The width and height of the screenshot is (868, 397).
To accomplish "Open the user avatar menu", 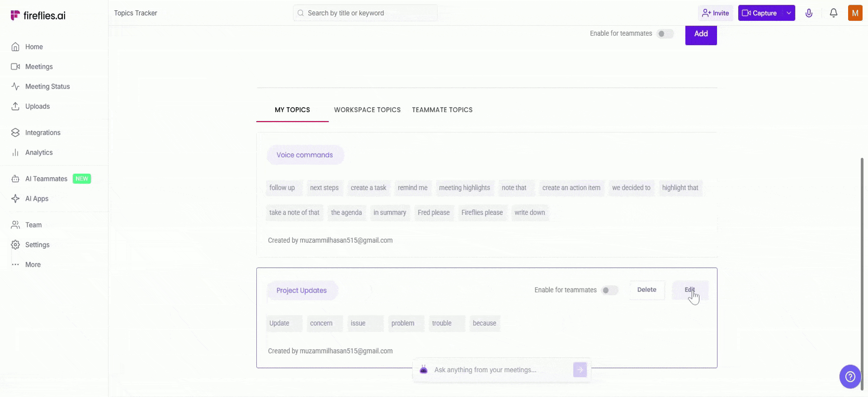I will [x=855, y=13].
